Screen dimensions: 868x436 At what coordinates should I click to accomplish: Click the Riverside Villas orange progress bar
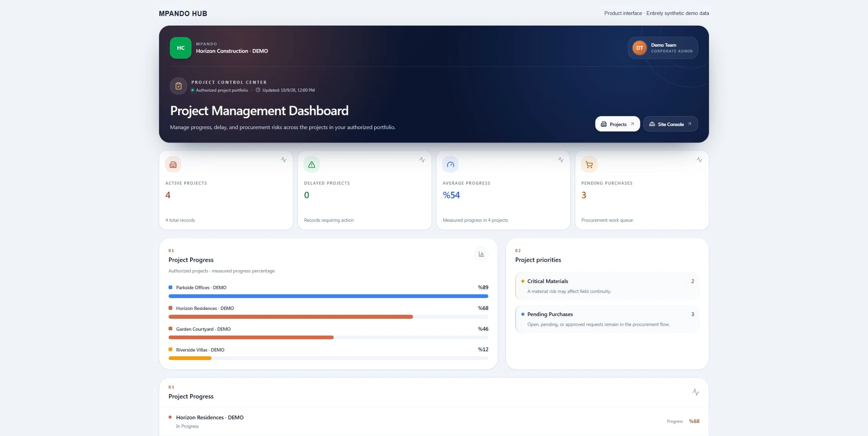coord(190,358)
